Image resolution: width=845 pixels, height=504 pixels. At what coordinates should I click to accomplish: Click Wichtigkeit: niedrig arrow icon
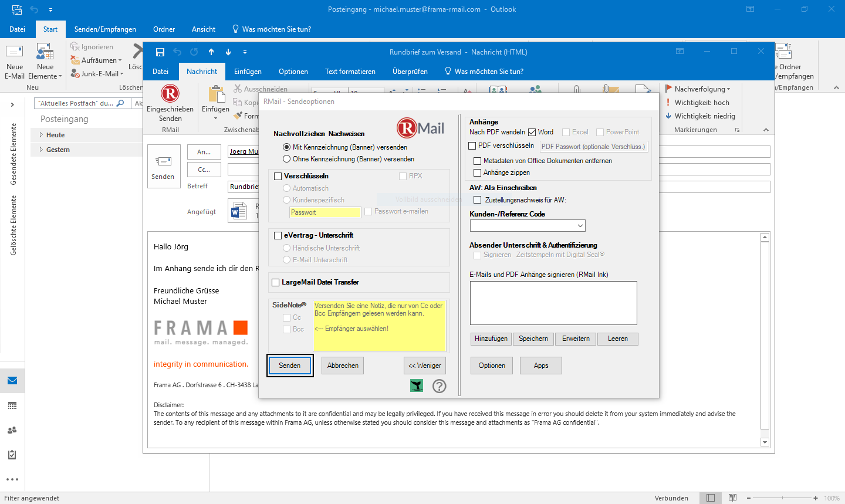point(668,116)
